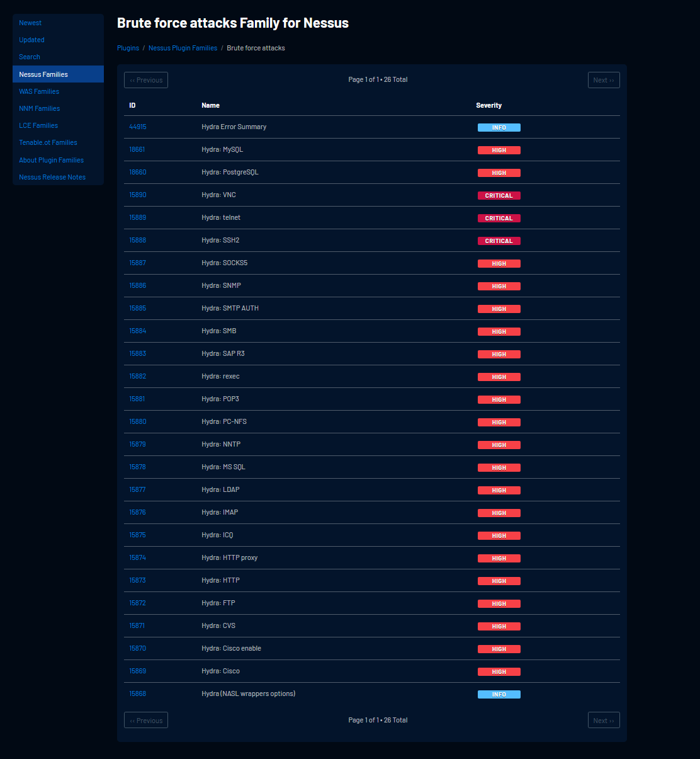Open plugin ID 15872
Screen dimensions: 700x759
[138, 603]
